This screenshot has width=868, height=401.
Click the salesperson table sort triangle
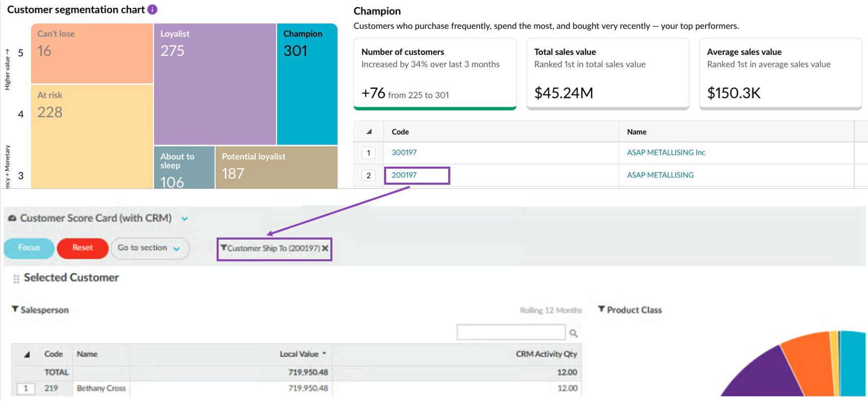tap(27, 354)
